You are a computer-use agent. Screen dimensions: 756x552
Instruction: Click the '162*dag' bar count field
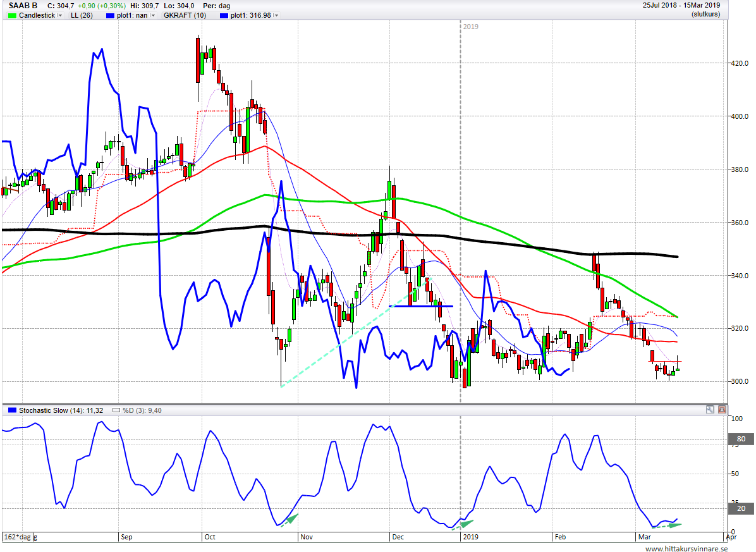(17, 537)
